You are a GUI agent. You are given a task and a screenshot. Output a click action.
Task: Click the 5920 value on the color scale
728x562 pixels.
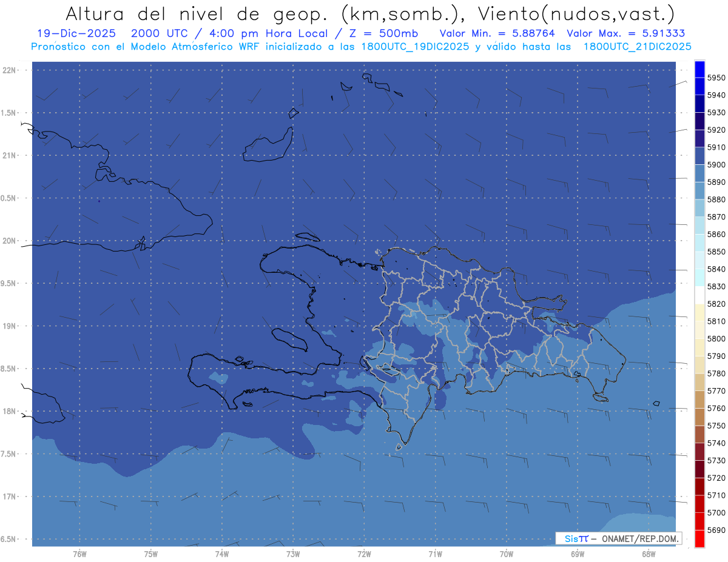716,130
